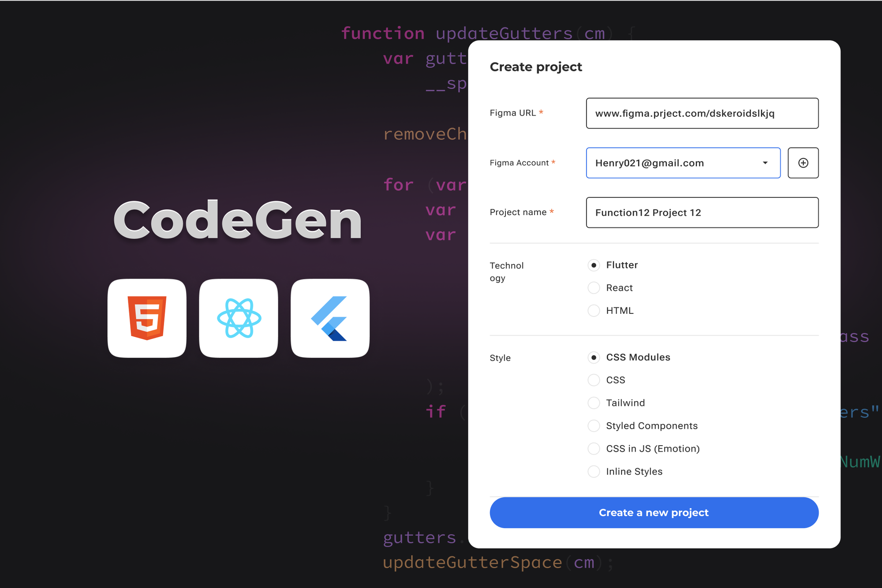Open the Figma Account dropdown arrow
The image size is (882, 588).
(x=765, y=163)
